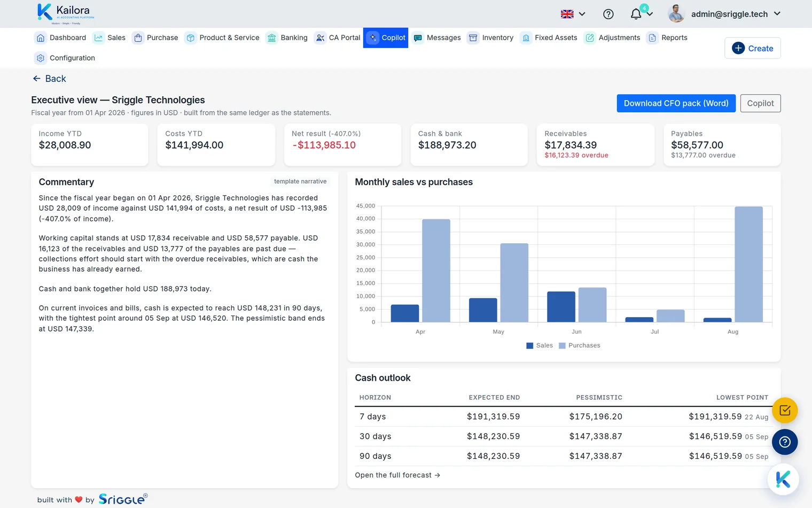
Task: Click the Jun Sales bar
Action: (561, 307)
